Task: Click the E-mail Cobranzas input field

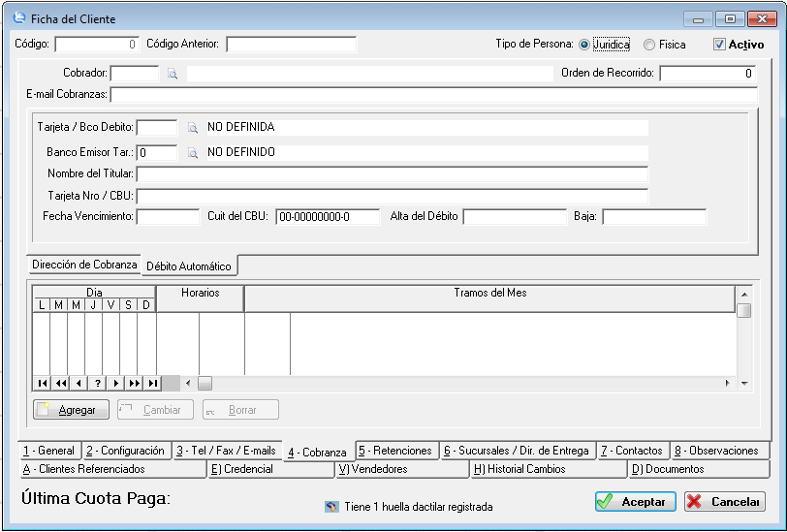Action: pos(433,95)
